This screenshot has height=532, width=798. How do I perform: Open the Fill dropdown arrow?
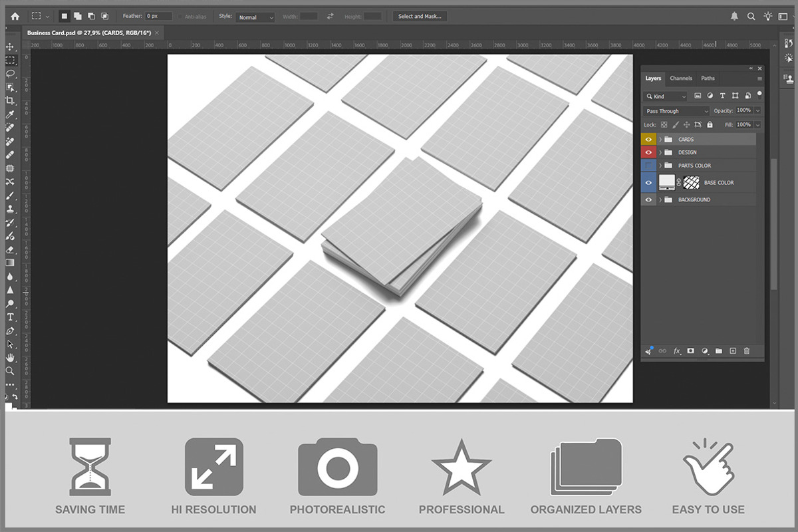click(x=758, y=124)
